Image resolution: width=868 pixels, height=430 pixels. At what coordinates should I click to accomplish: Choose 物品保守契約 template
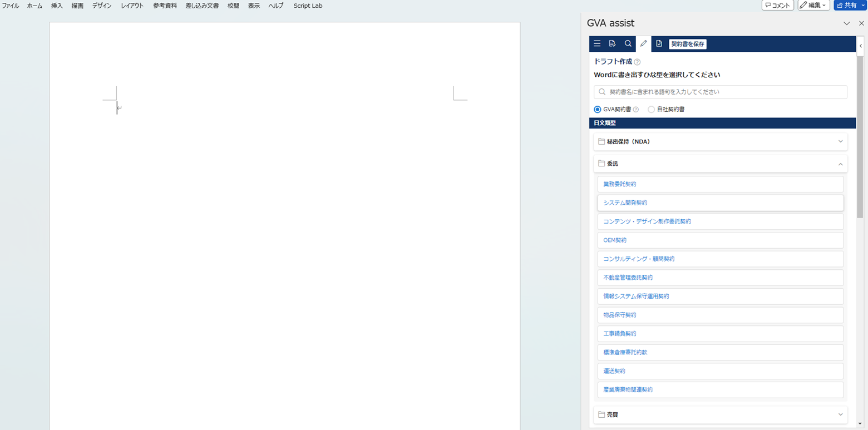(721, 315)
